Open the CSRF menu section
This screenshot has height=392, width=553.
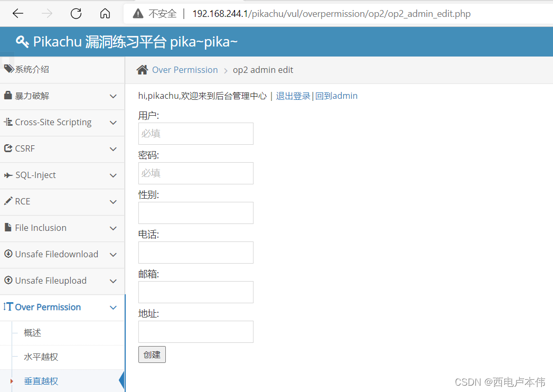[62, 150]
